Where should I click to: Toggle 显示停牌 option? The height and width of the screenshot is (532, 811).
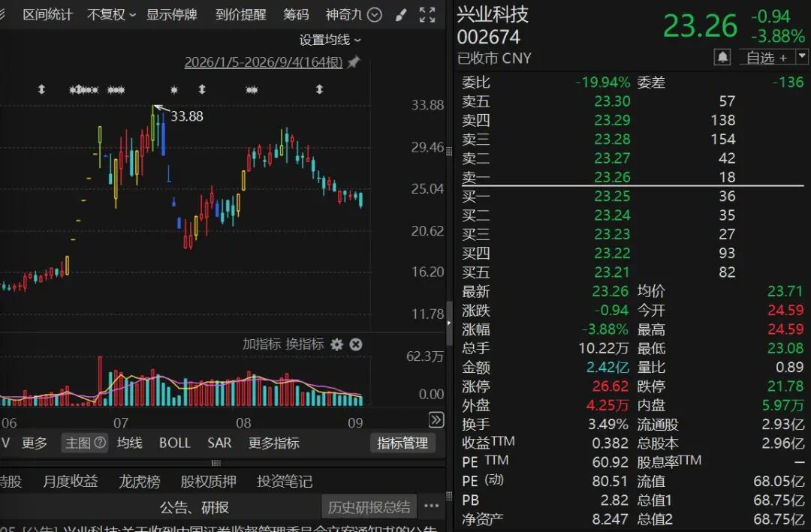pyautogui.click(x=172, y=14)
